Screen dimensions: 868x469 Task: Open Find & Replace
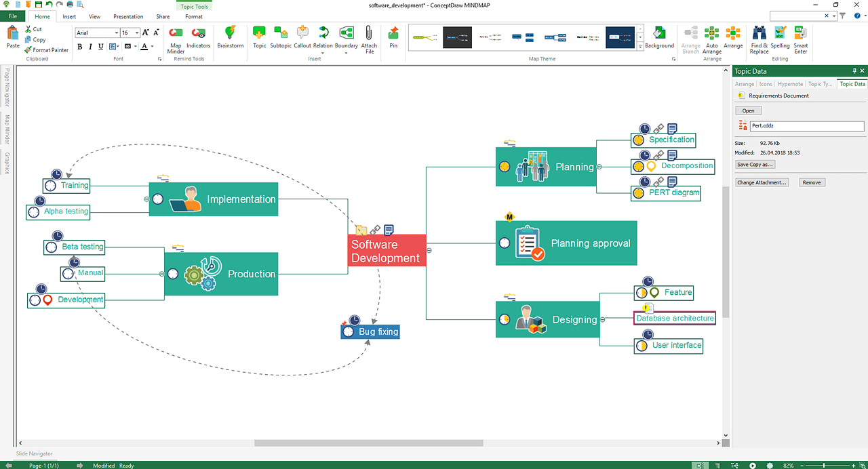click(759, 37)
